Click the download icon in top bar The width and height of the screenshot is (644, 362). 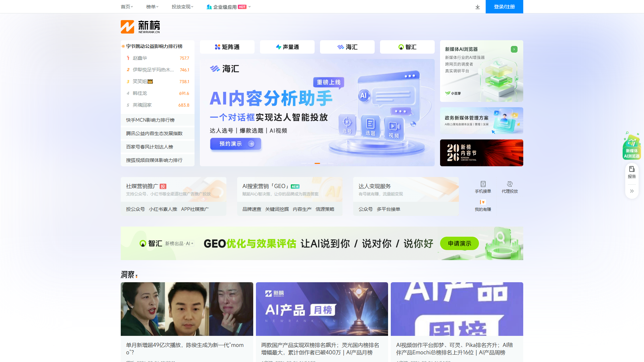tap(478, 7)
